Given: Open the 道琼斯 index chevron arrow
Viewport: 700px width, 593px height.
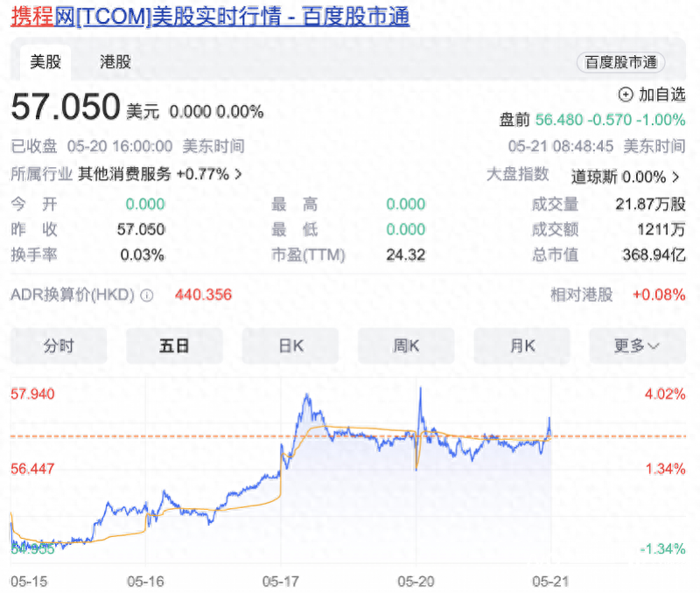Looking at the screenshot, I should click(x=675, y=178).
